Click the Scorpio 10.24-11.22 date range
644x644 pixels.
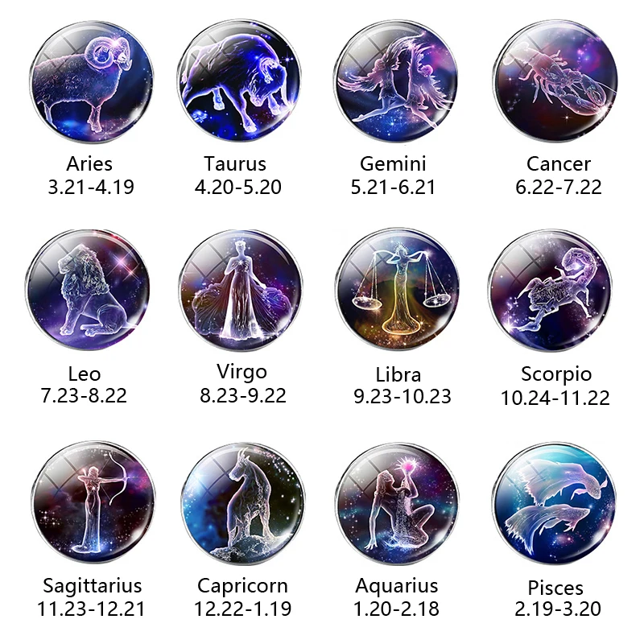[x=555, y=398]
